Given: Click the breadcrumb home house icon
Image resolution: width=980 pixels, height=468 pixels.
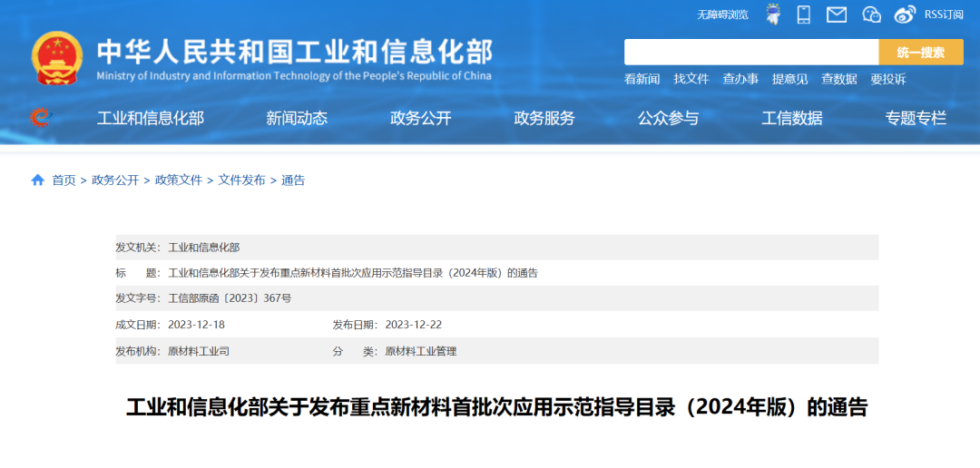Looking at the screenshot, I should 37,180.
